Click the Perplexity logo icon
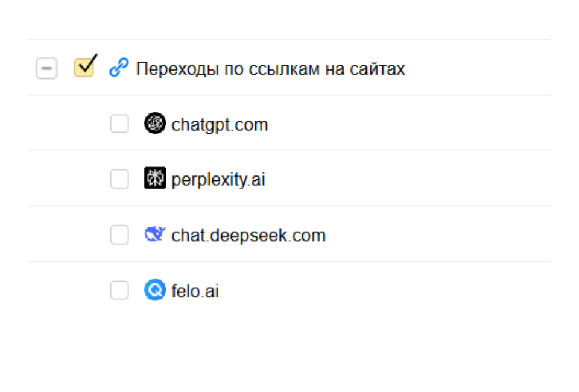The height and width of the screenshot is (392, 579). tap(154, 179)
